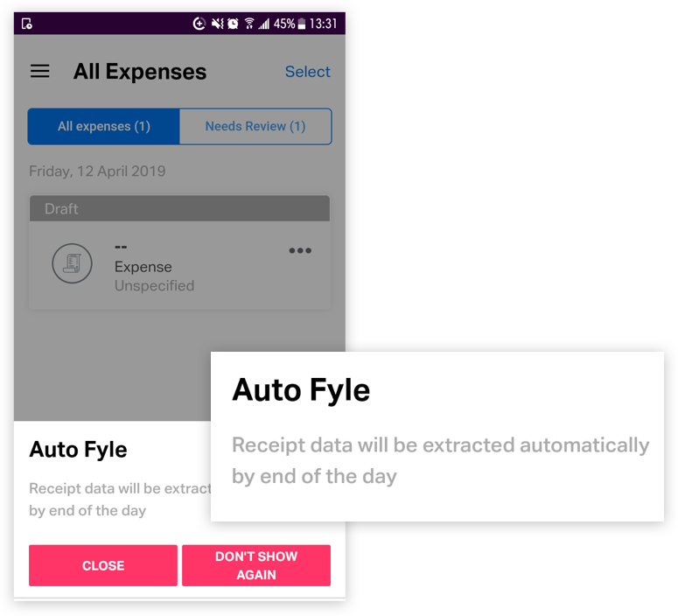The width and height of the screenshot is (678, 616).
Task: Tap the Draft status header
Action: click(180, 208)
